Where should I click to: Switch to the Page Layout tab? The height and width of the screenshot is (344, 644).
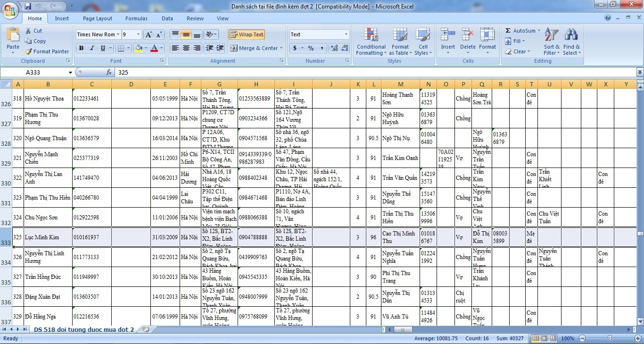point(98,18)
